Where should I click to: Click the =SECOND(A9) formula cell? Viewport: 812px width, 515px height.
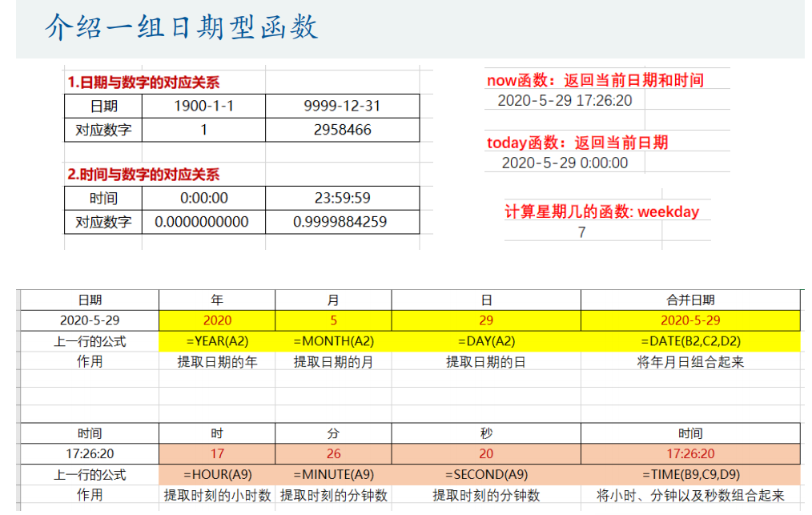point(486,474)
